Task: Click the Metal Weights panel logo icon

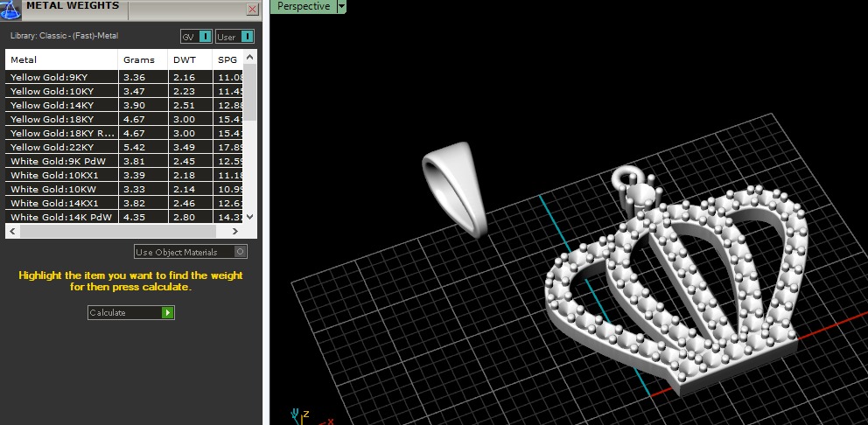Action: 10,10
